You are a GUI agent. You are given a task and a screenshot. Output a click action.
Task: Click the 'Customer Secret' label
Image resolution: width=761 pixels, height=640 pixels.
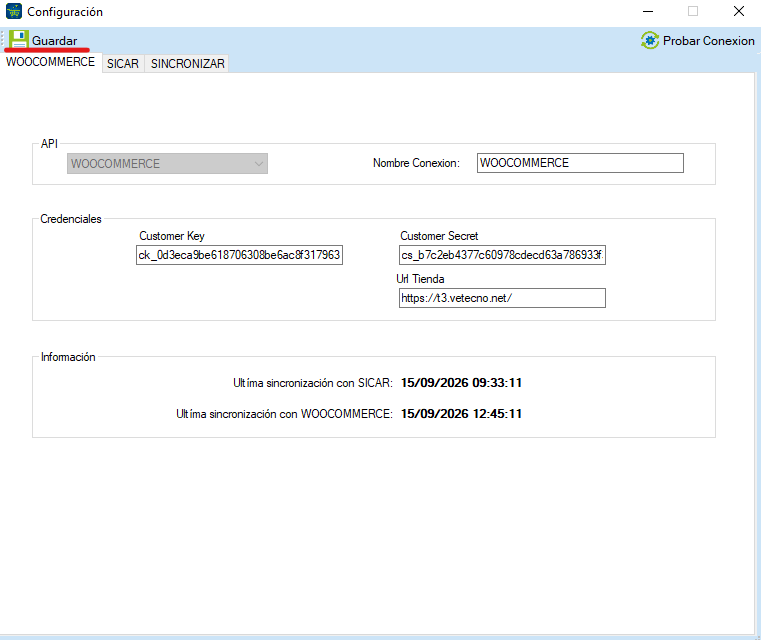pos(439,236)
